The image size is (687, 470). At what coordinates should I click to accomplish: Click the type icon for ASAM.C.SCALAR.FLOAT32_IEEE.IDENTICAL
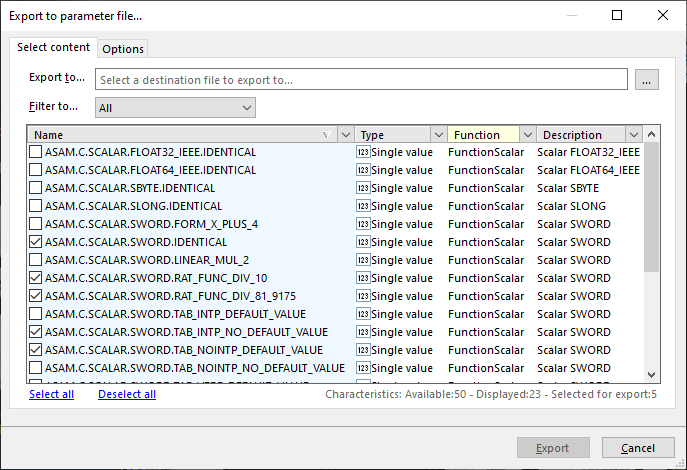coord(363,152)
